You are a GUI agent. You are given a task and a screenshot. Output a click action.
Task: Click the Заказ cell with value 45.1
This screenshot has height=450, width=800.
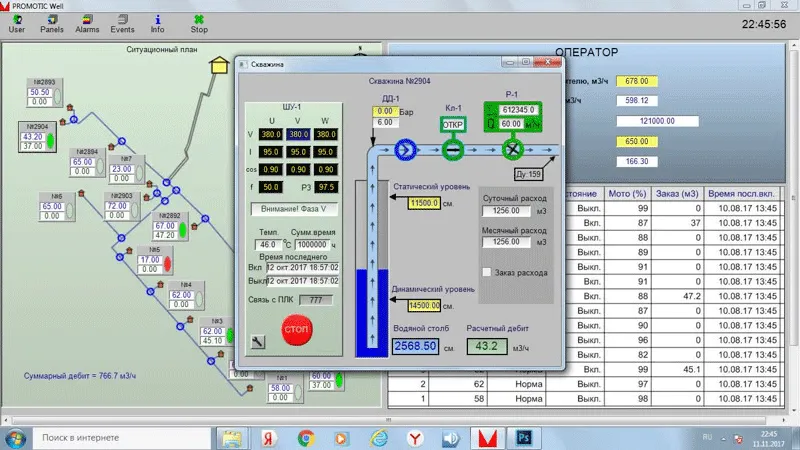677,369
